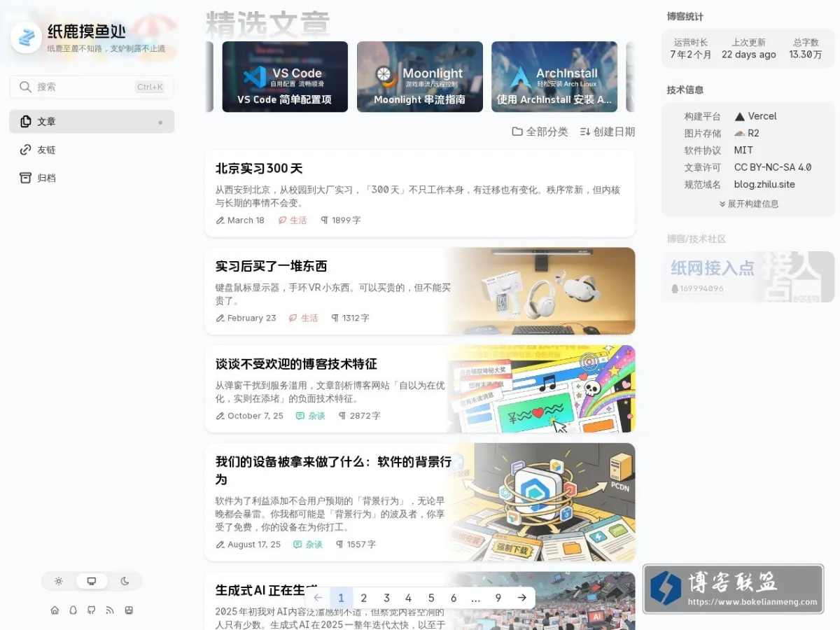
Task: Open the 归档 navigation item
Action: [92, 178]
